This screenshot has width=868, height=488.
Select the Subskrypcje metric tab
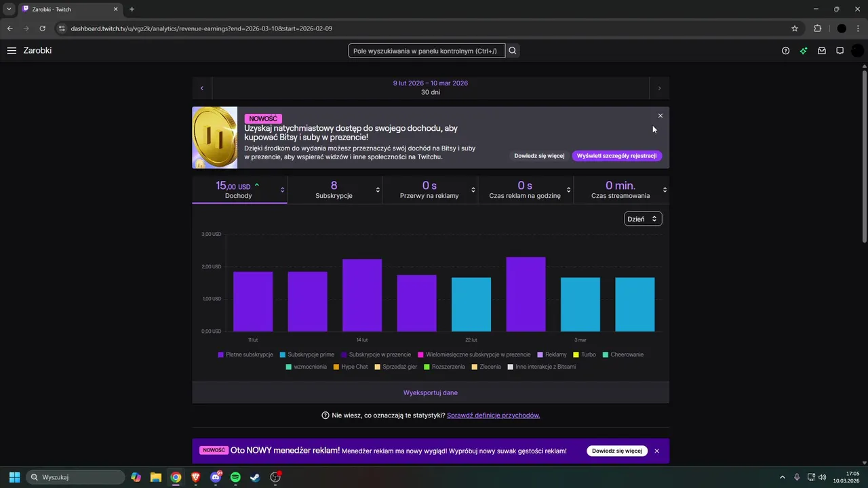point(334,190)
